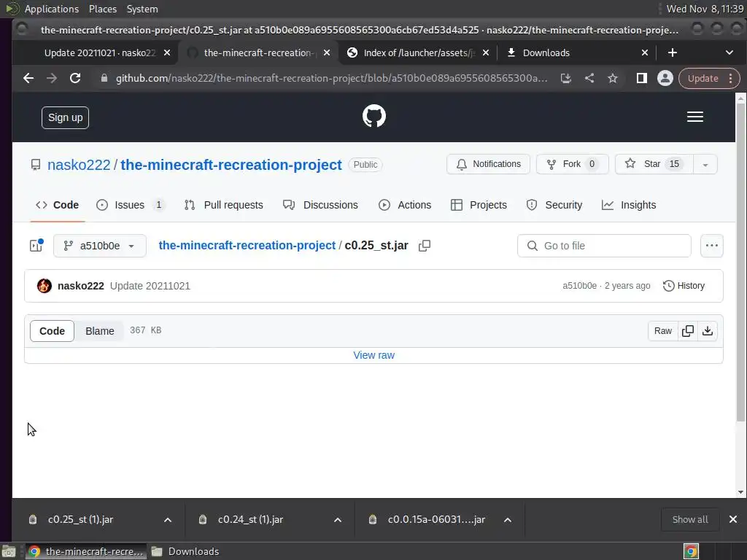747x560 pixels.
Task: Expand the file tree side panel
Action: coord(36,246)
